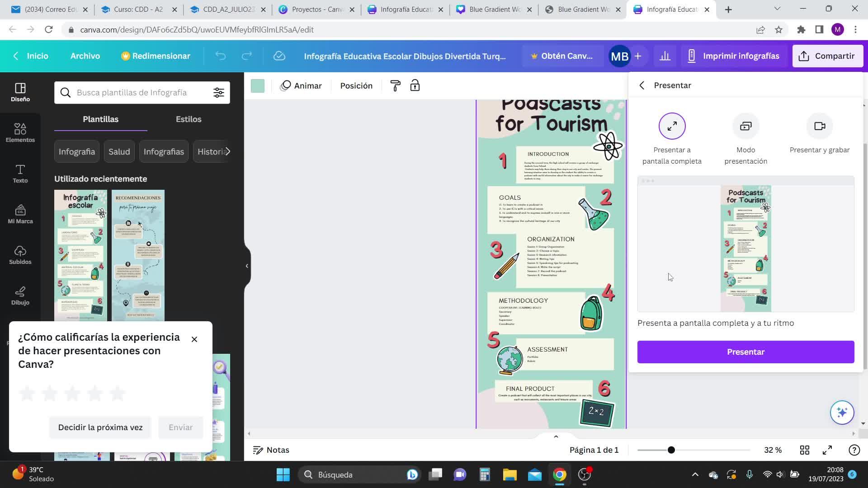Open the analytics chart icon
This screenshot has width=868, height=488.
[665, 56]
